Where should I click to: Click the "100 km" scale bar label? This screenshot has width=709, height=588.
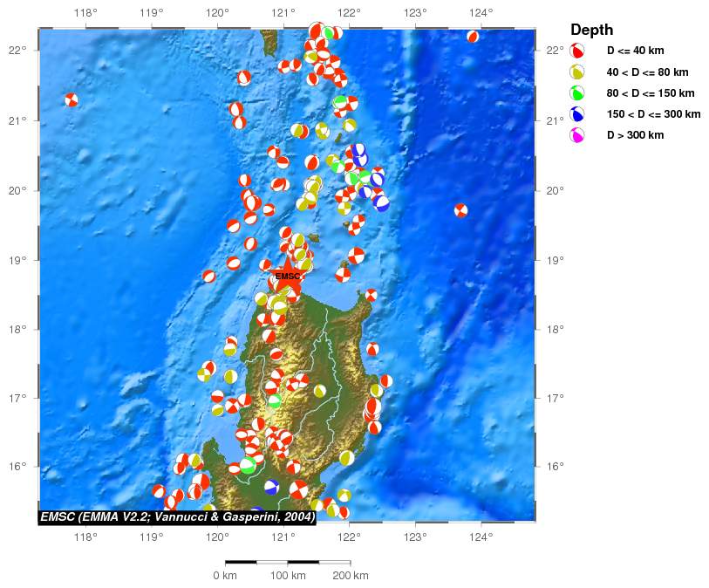pos(288,576)
